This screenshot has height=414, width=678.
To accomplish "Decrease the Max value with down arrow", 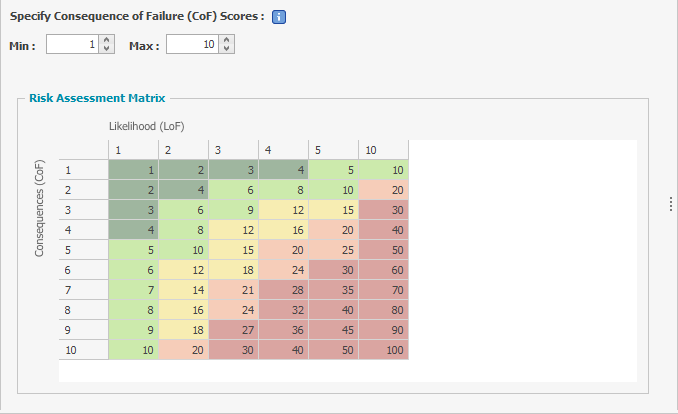I will pyautogui.click(x=227, y=48).
